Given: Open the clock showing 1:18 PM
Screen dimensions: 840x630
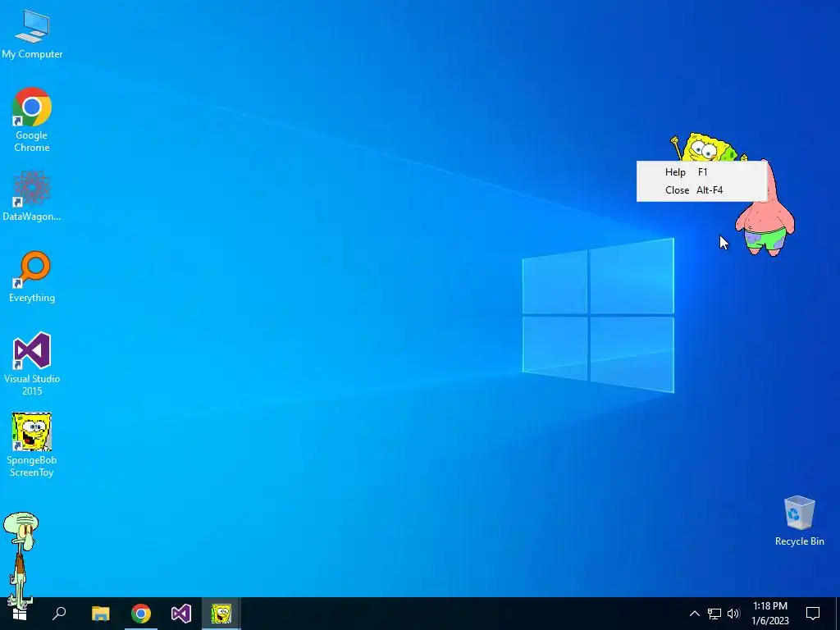Looking at the screenshot, I should point(770,614).
